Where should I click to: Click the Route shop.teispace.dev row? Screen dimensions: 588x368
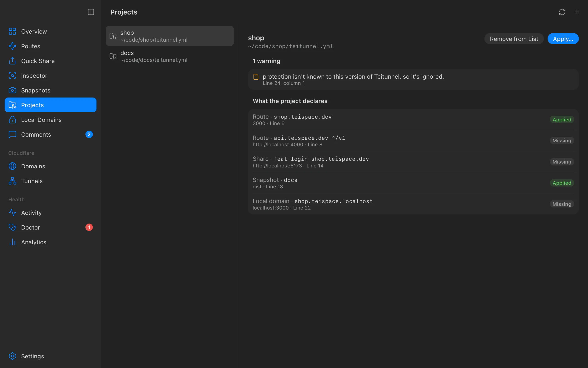click(413, 120)
